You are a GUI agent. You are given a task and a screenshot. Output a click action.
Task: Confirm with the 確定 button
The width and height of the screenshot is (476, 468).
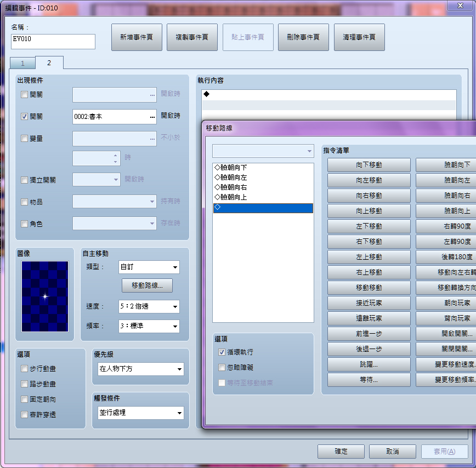341,452
